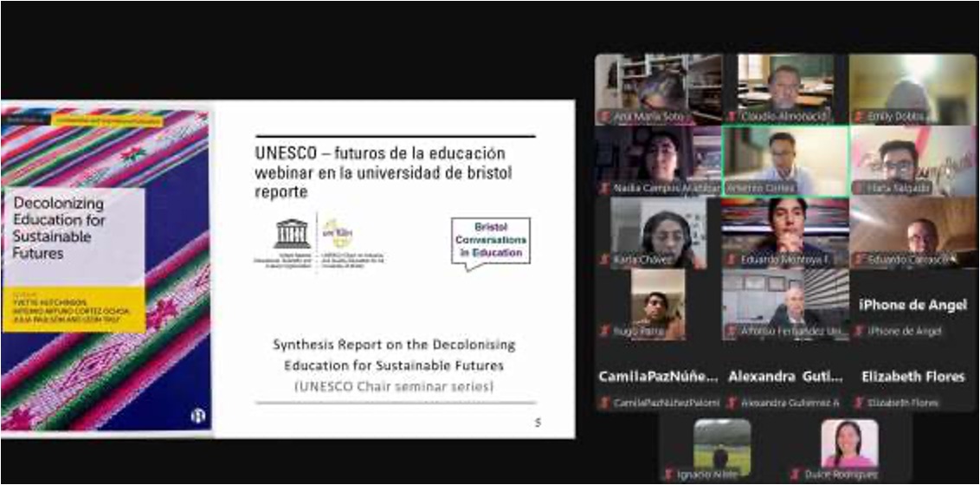This screenshot has width=980, height=485.
Task: Select the Hugo Parra video tile
Action: point(658,303)
